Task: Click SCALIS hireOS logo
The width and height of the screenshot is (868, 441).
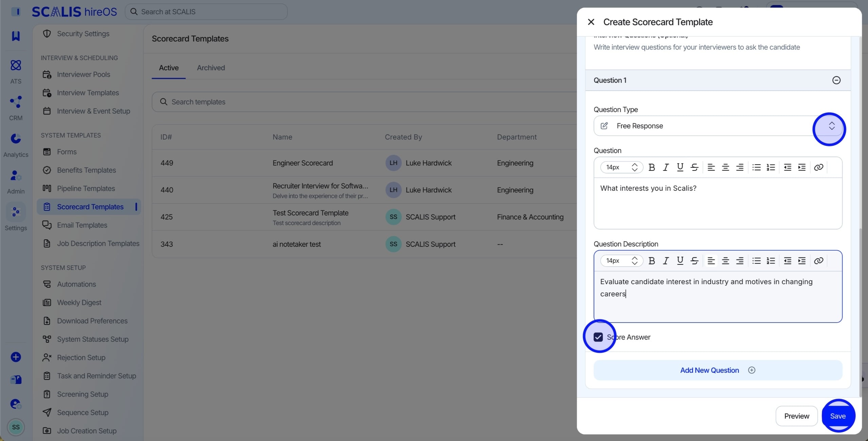Action: (x=74, y=12)
